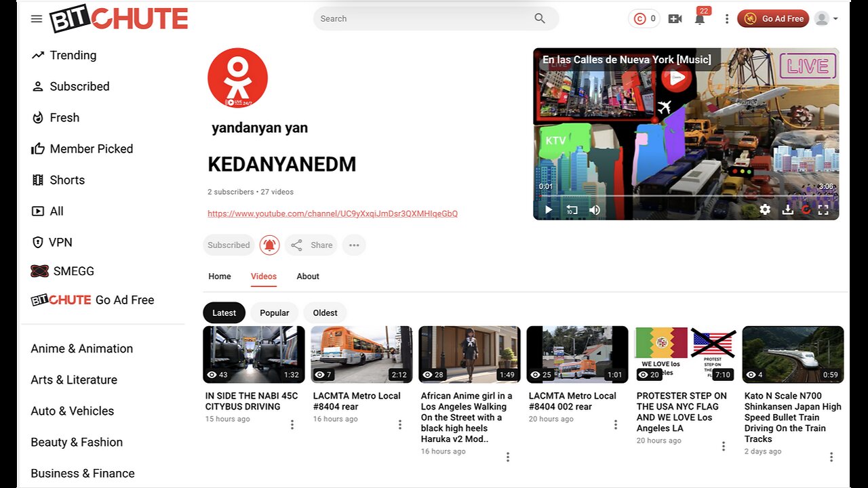Open African Anime girl video thumbnail
This screenshot has height=488, width=868.
[x=469, y=354]
